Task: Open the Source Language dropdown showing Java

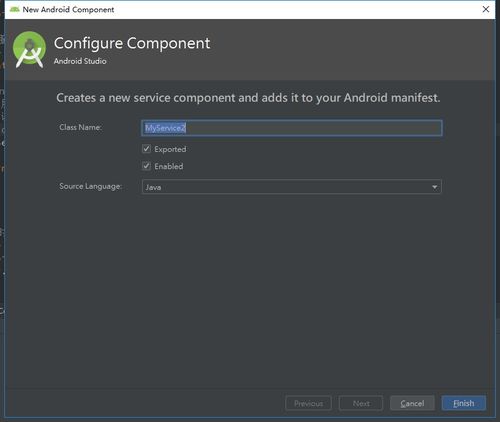Action: [292, 187]
